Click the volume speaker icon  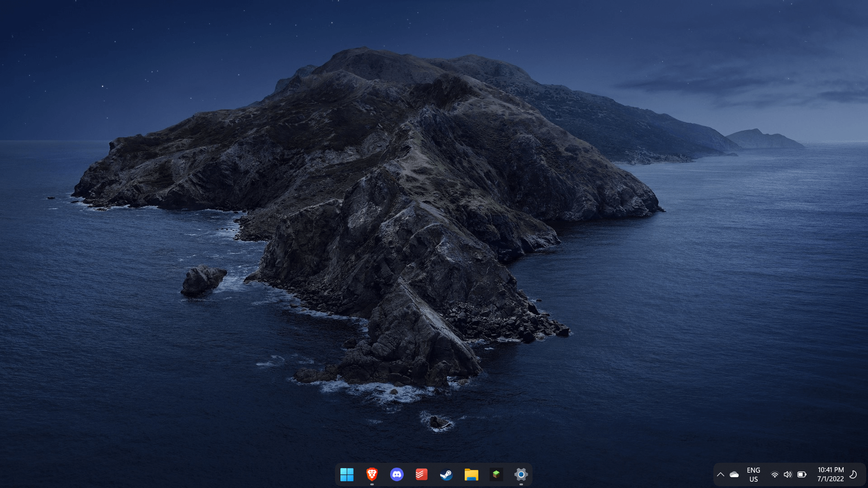tap(788, 474)
